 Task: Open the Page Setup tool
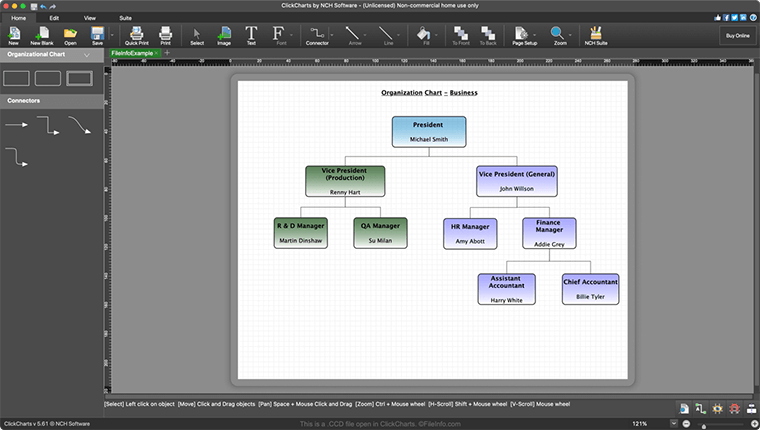(x=523, y=35)
